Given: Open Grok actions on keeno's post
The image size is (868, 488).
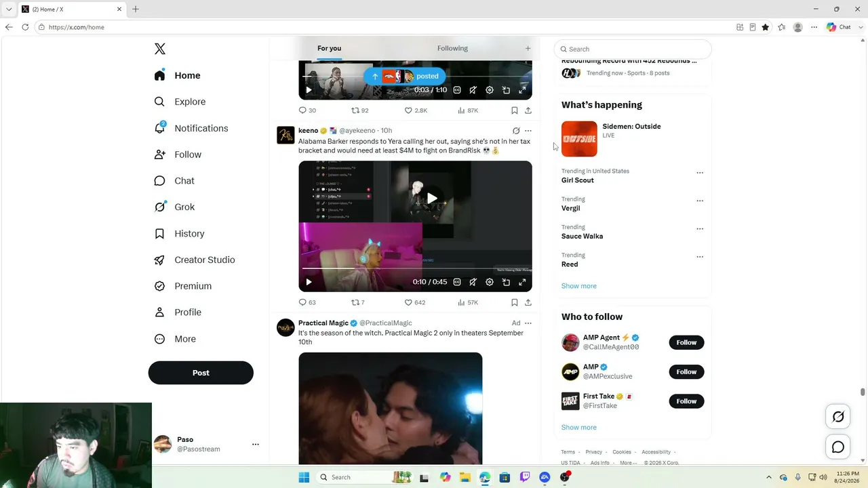Looking at the screenshot, I should (x=516, y=131).
